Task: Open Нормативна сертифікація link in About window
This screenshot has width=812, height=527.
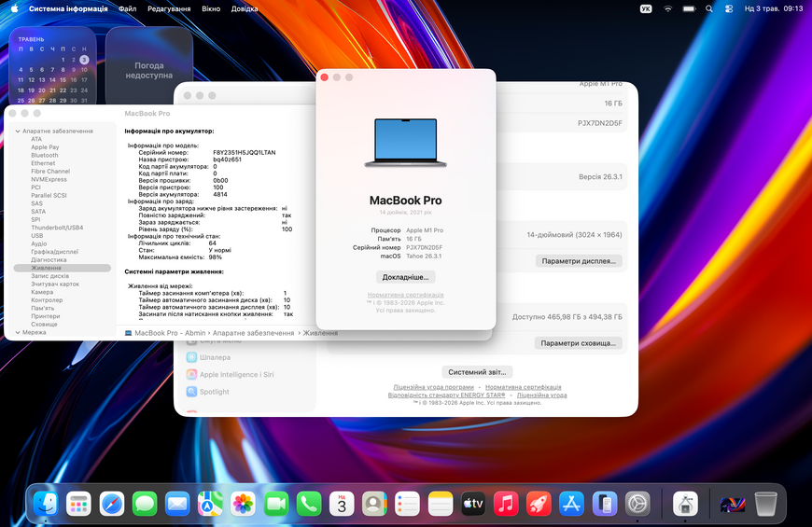Action: (x=405, y=295)
